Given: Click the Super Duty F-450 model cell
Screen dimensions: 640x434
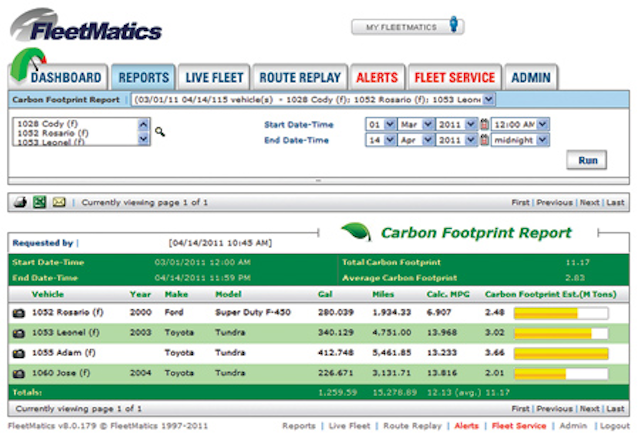Looking at the screenshot, I should point(253,313).
